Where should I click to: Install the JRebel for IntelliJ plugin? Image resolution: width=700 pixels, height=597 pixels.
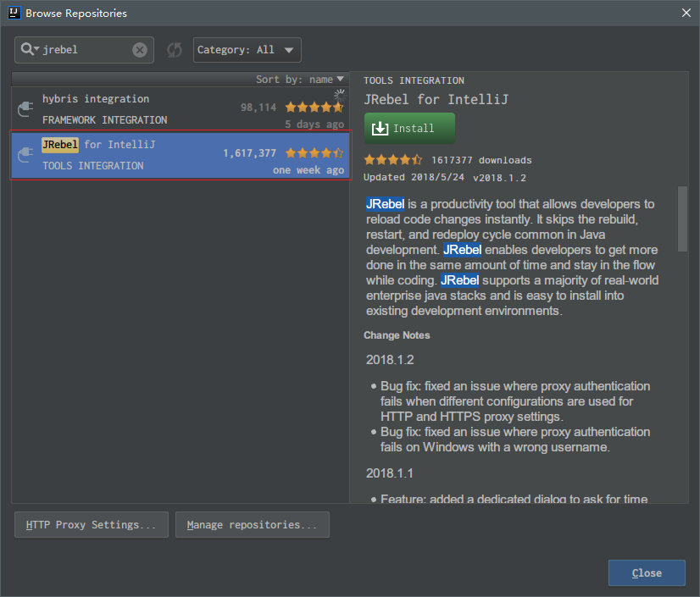409,128
